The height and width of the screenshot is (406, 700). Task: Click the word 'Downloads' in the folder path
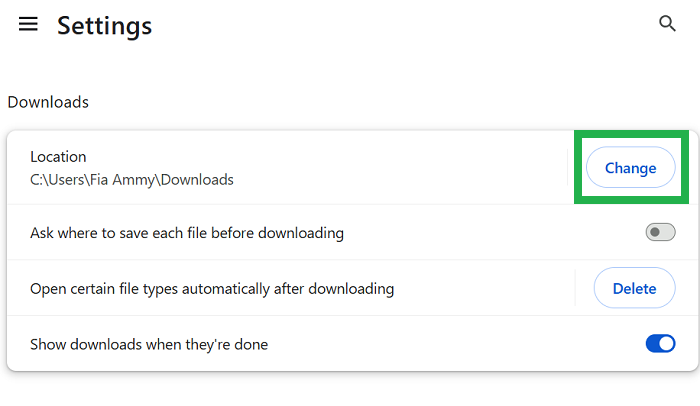tap(197, 180)
